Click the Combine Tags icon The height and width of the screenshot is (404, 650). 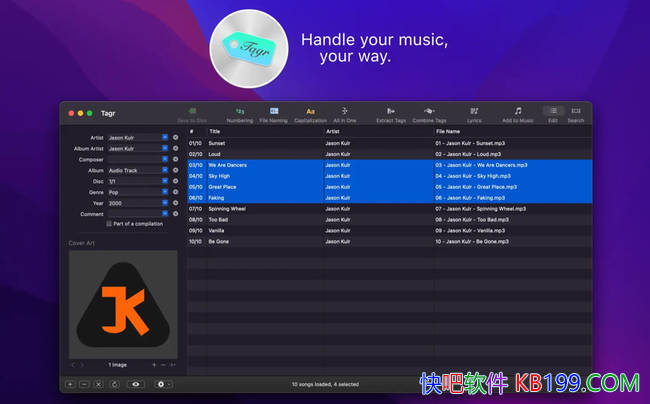[x=429, y=113]
